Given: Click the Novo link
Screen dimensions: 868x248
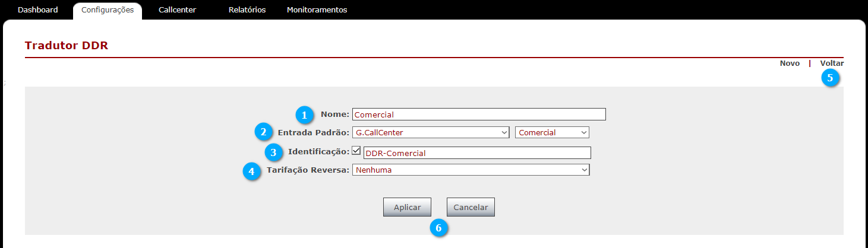Looking at the screenshot, I should [790, 63].
